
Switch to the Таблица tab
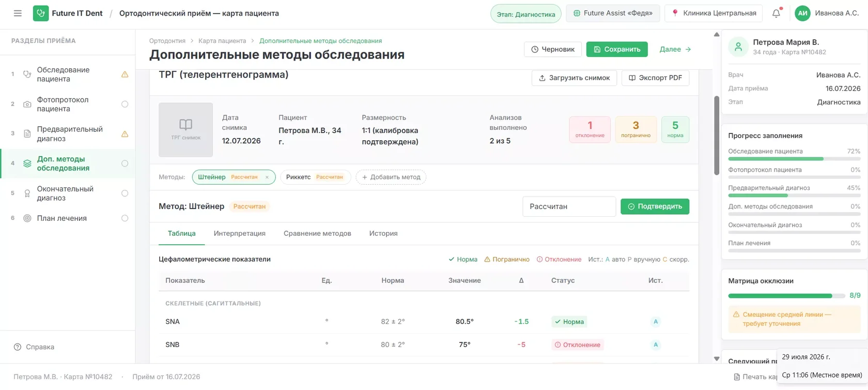181,234
